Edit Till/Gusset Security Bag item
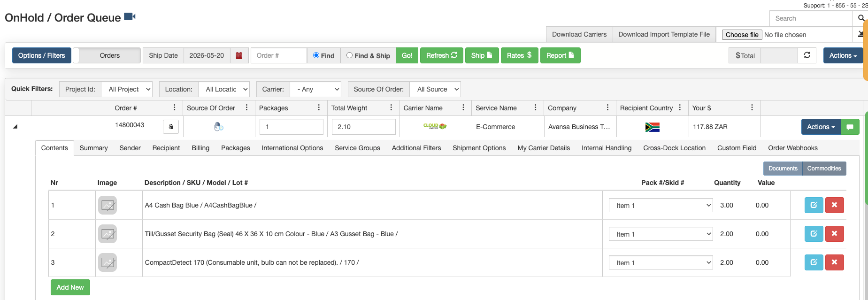The width and height of the screenshot is (868, 300). click(x=814, y=234)
